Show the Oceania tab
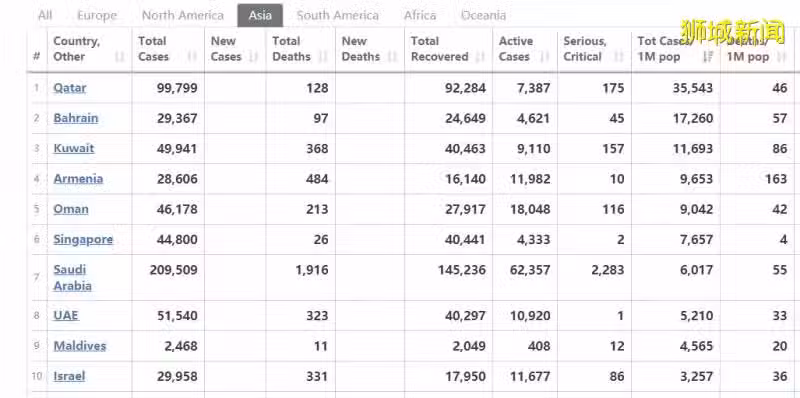This screenshot has height=398, width=800. (483, 15)
